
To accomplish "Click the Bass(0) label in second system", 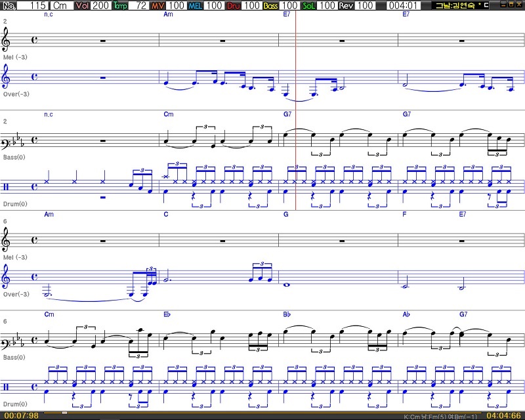I will [x=14, y=358].
